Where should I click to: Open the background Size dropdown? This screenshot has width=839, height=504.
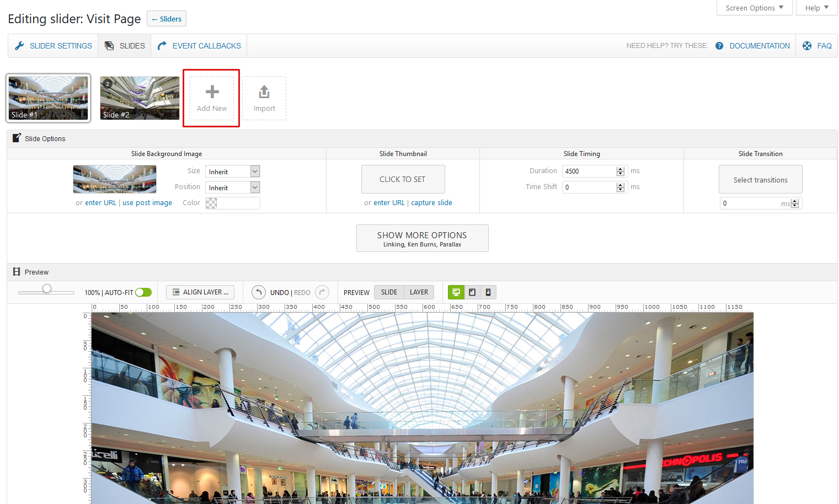click(x=232, y=171)
